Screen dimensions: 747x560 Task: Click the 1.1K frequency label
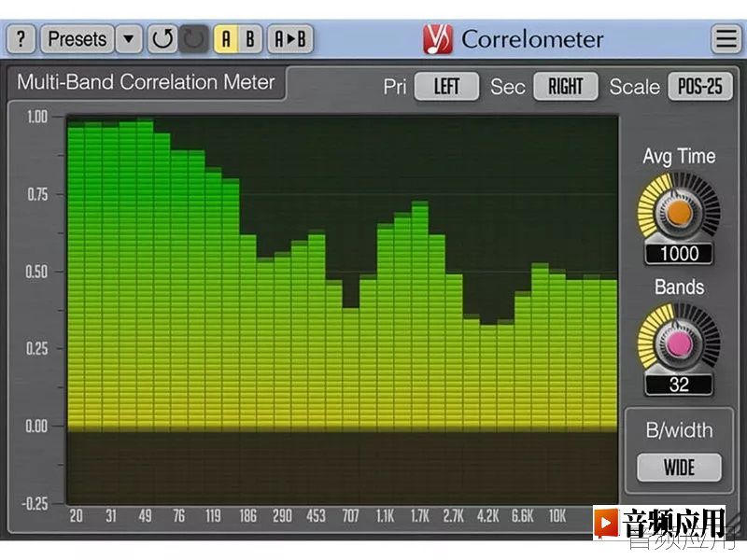(385, 516)
